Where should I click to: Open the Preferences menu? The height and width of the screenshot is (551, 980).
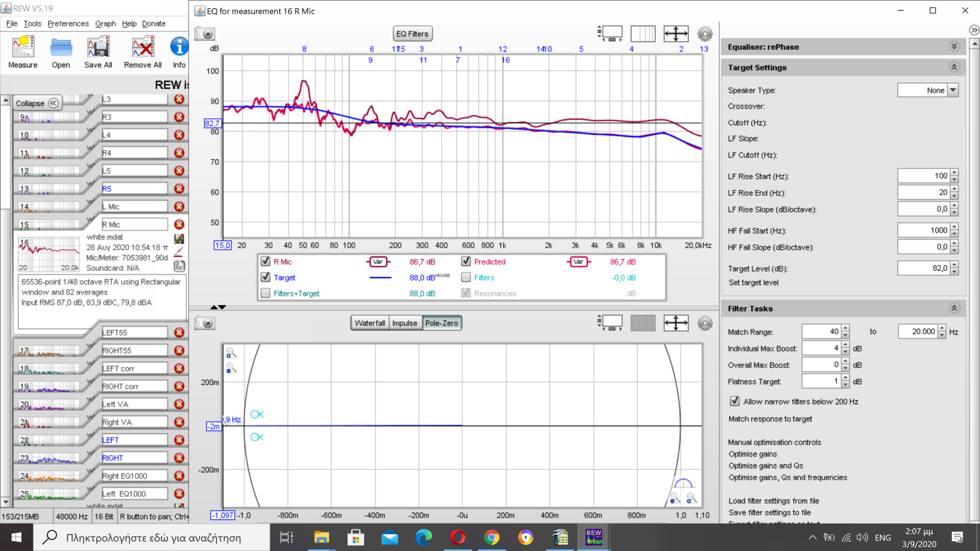point(68,23)
